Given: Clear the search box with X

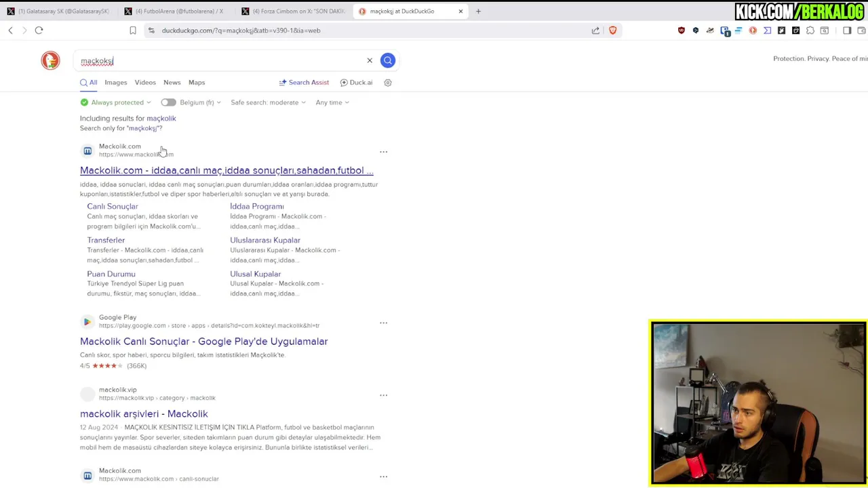Looking at the screenshot, I should pos(370,60).
